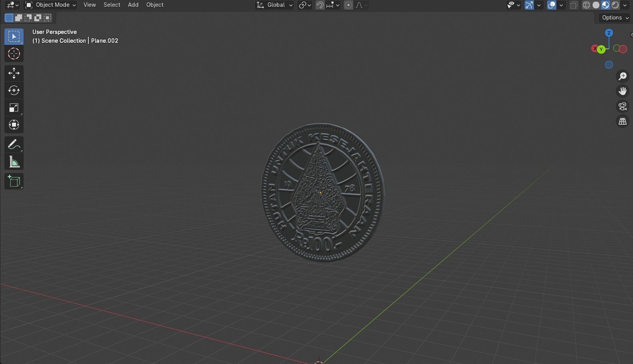Viewport: 633px width, 364px height.
Task: Open the View menu
Action: (x=90, y=5)
